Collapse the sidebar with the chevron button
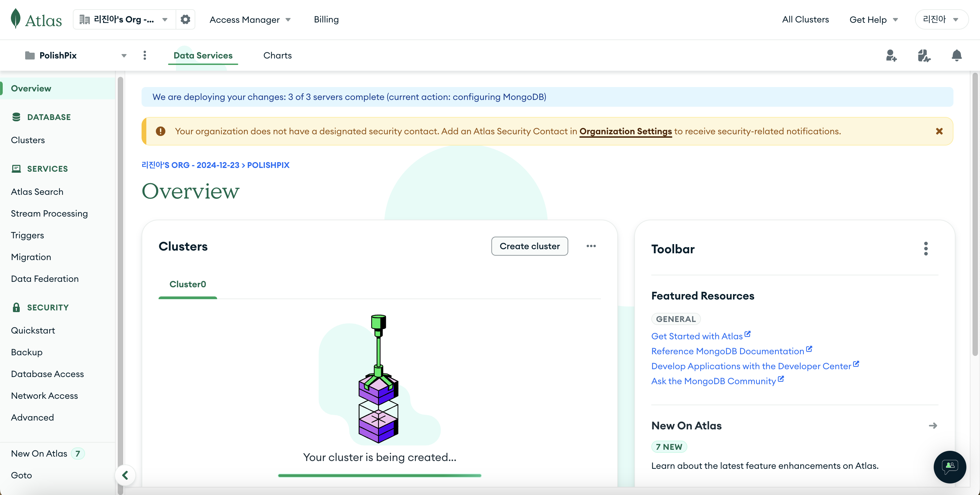 (125, 475)
